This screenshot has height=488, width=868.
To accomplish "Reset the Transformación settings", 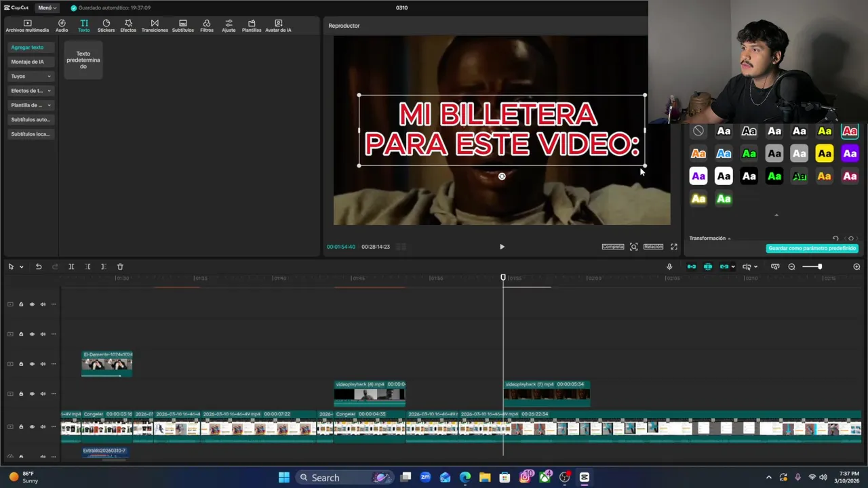I will pos(835,239).
